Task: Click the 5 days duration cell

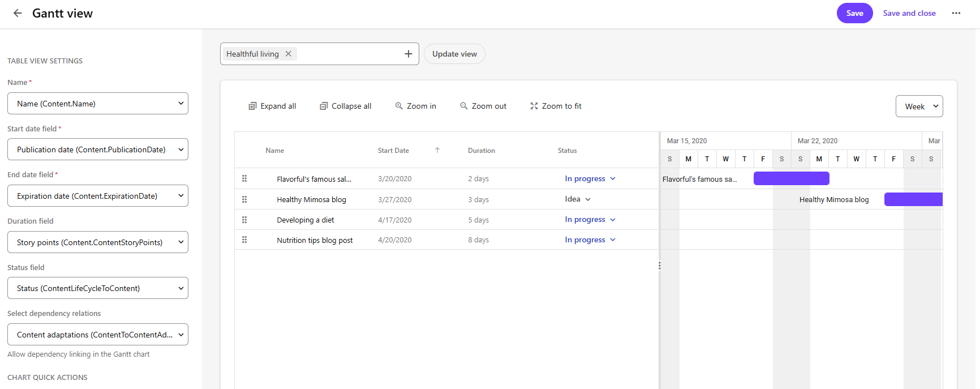Action: (479, 220)
